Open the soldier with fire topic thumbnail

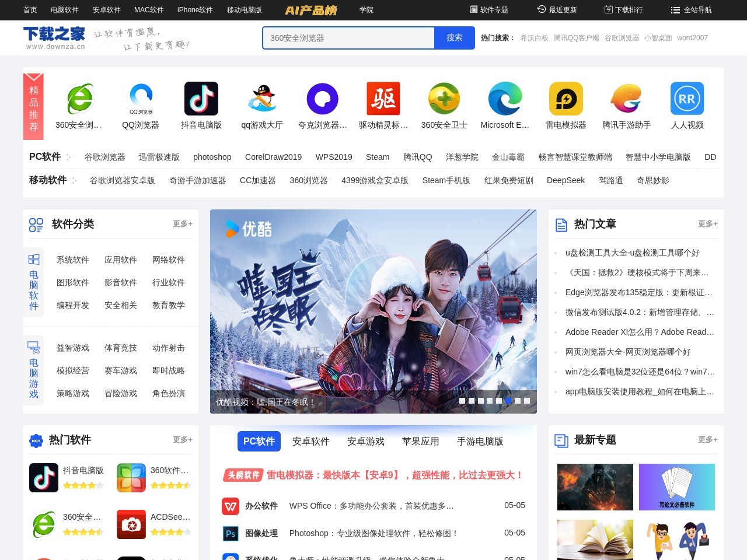click(x=595, y=487)
